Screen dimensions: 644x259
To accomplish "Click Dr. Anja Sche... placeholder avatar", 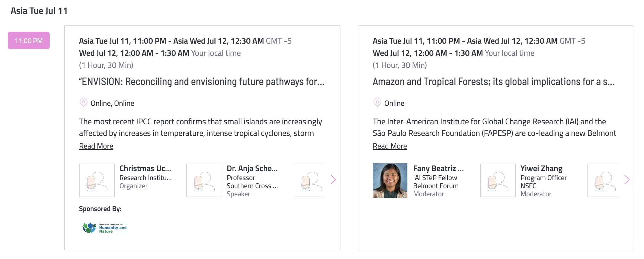I will 204,180.
